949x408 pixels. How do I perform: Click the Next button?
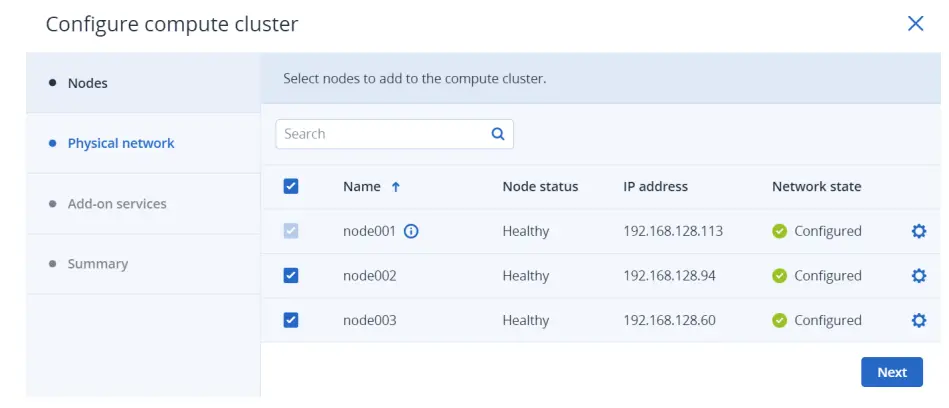point(892,372)
